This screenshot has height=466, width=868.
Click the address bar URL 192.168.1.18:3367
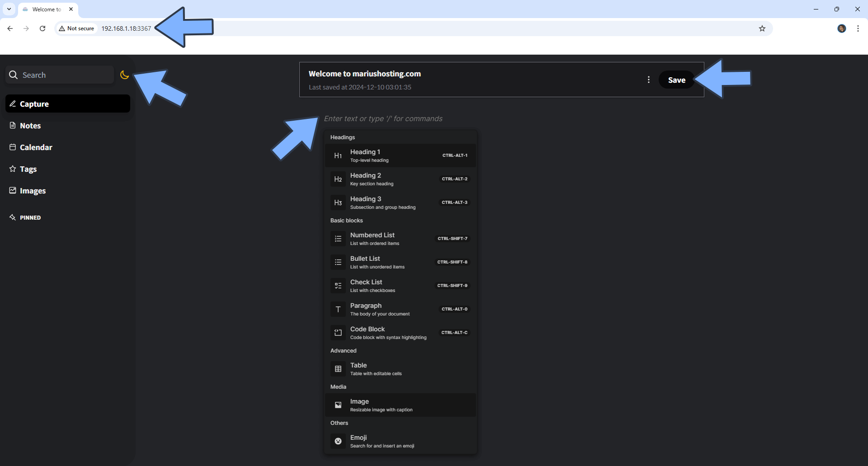click(x=126, y=28)
